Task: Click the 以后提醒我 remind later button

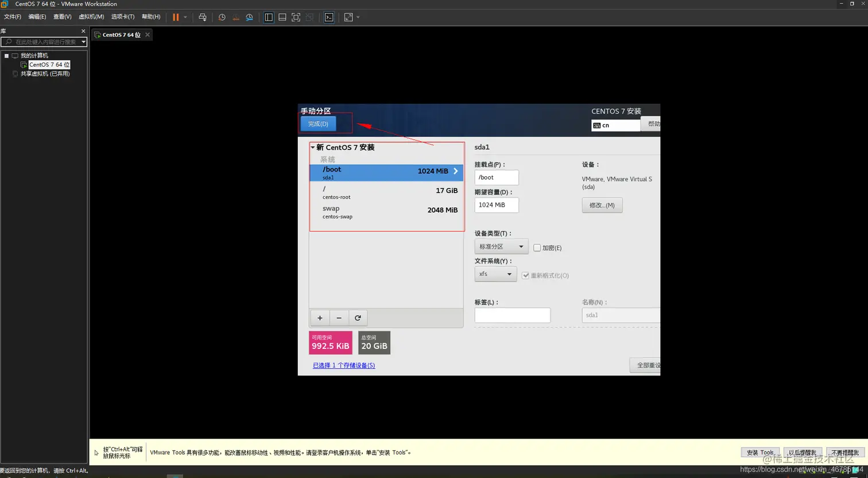Action: [x=803, y=453]
